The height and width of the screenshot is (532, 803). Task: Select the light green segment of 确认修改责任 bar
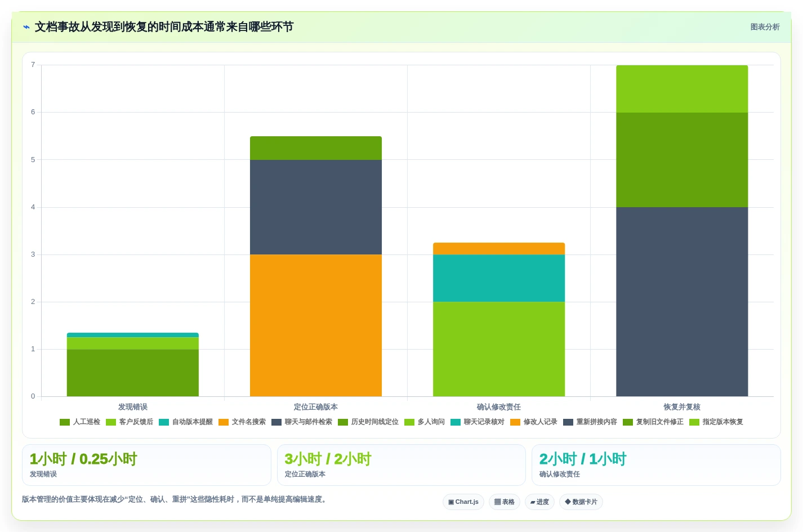point(499,349)
